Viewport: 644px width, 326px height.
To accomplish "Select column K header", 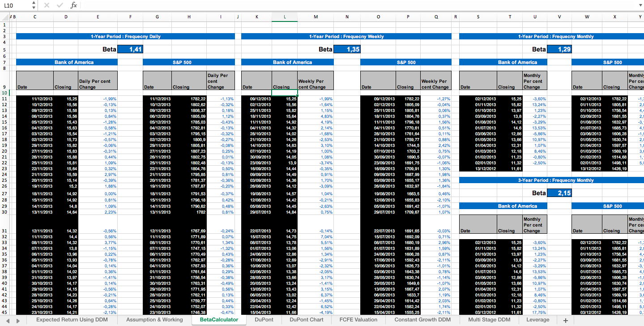I will pyautogui.click(x=256, y=17).
